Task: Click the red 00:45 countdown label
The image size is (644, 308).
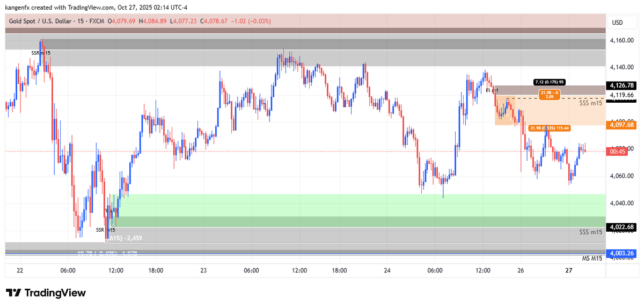Action: [617, 152]
